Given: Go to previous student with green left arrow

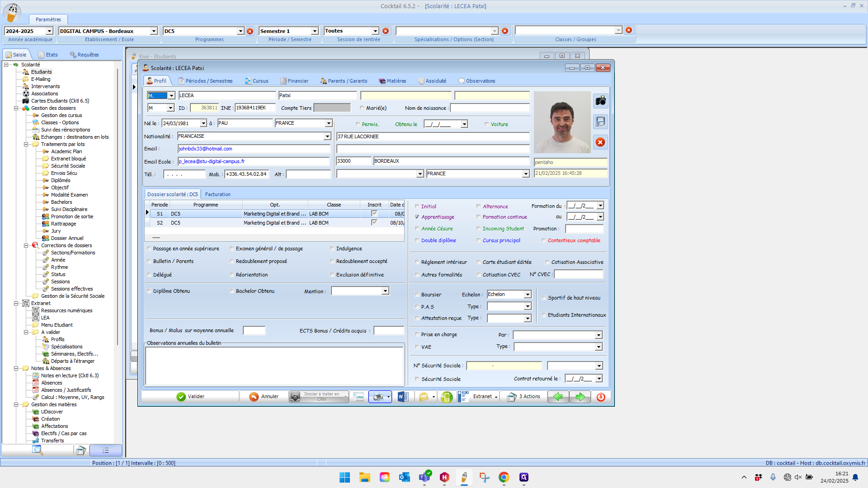Looking at the screenshot, I should pyautogui.click(x=558, y=397).
